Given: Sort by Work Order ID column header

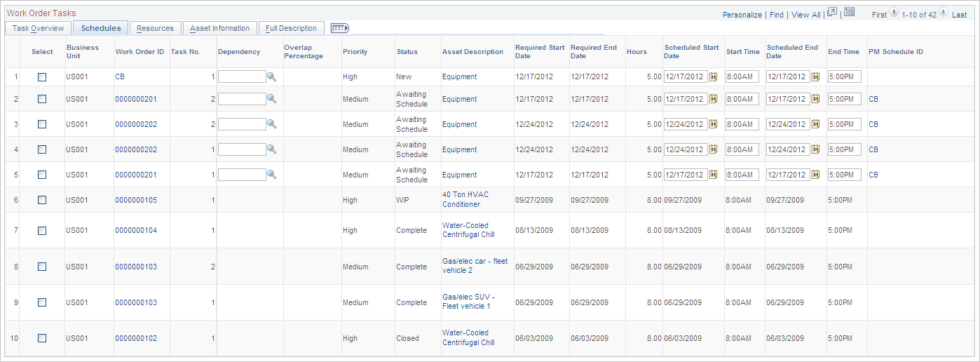Looking at the screenshot, I should pos(139,52).
